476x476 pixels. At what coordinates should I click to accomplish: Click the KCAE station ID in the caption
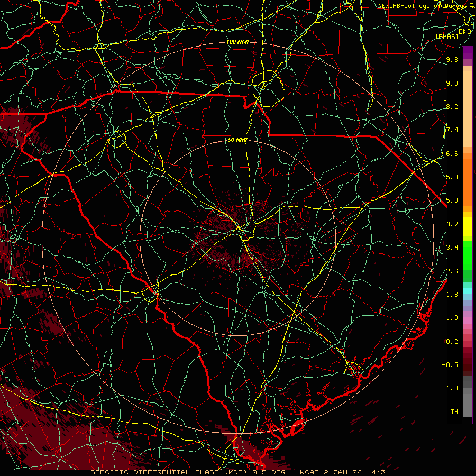[x=309, y=472]
